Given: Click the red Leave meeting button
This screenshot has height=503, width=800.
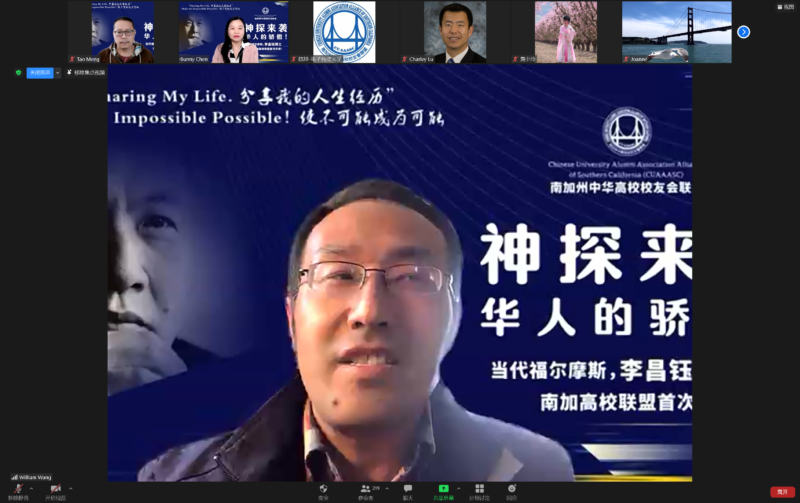Looking at the screenshot, I should pos(782,492).
